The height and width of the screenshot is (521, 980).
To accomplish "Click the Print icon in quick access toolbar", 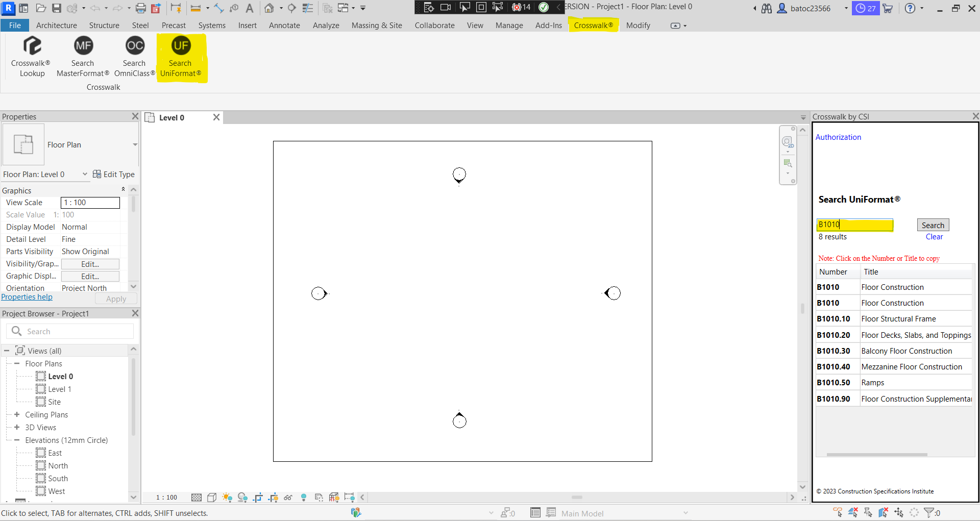I will click(x=141, y=8).
